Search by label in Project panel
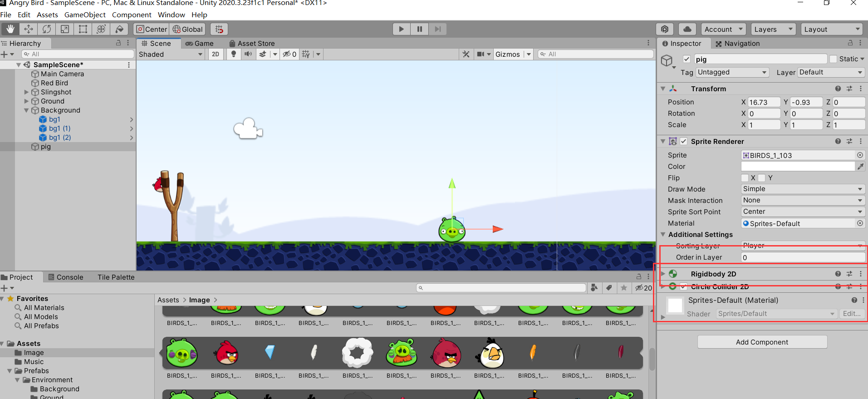Image resolution: width=868 pixels, height=399 pixels. click(609, 288)
